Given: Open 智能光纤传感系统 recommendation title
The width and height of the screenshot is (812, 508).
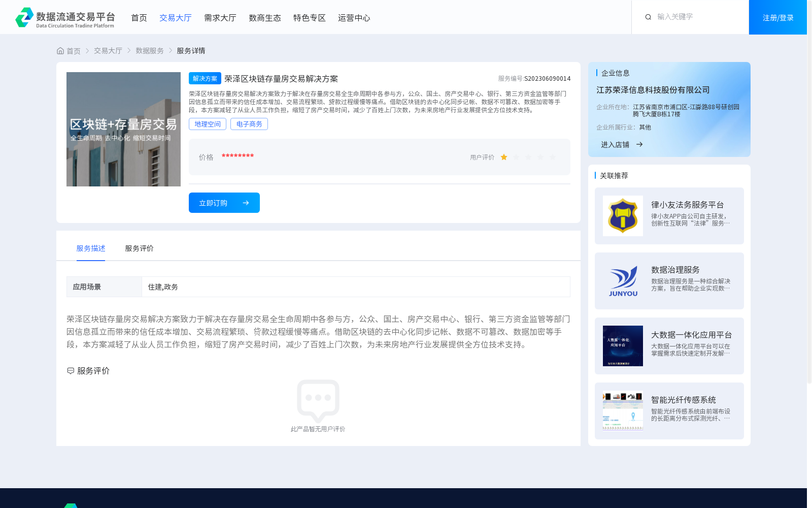Looking at the screenshot, I should pyautogui.click(x=684, y=400).
